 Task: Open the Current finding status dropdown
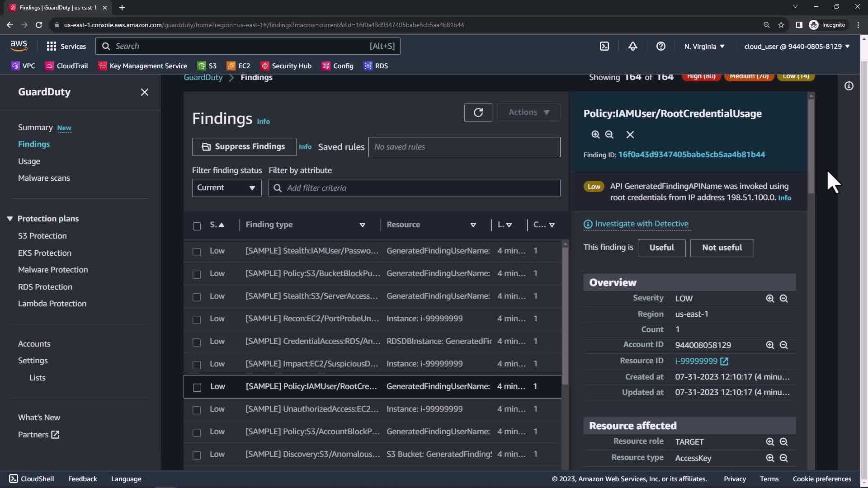coord(226,188)
